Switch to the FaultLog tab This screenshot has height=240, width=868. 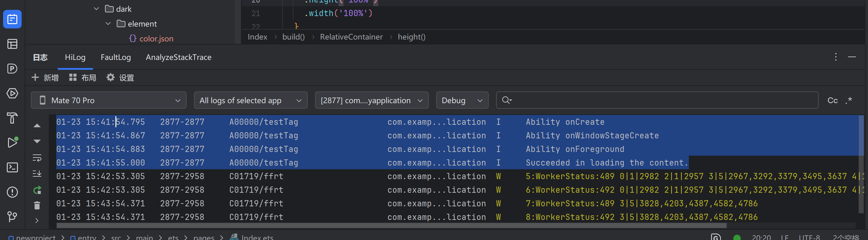tap(116, 57)
